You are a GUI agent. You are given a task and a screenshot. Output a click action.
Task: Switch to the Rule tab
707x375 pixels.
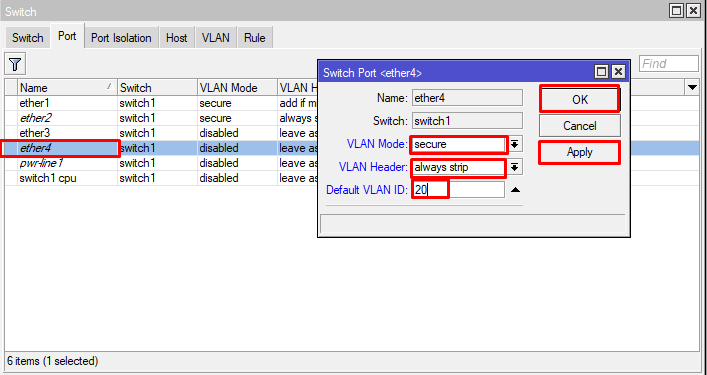pos(255,38)
